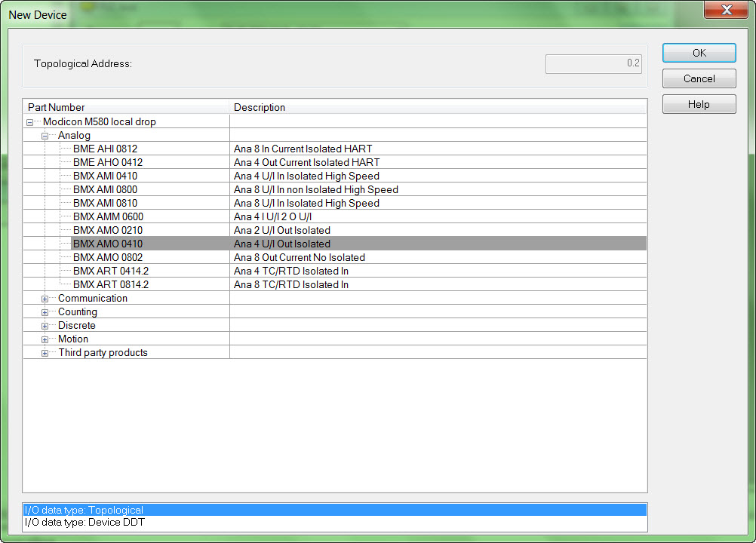Click the OK button
Screen dimensions: 756x543
(699, 53)
